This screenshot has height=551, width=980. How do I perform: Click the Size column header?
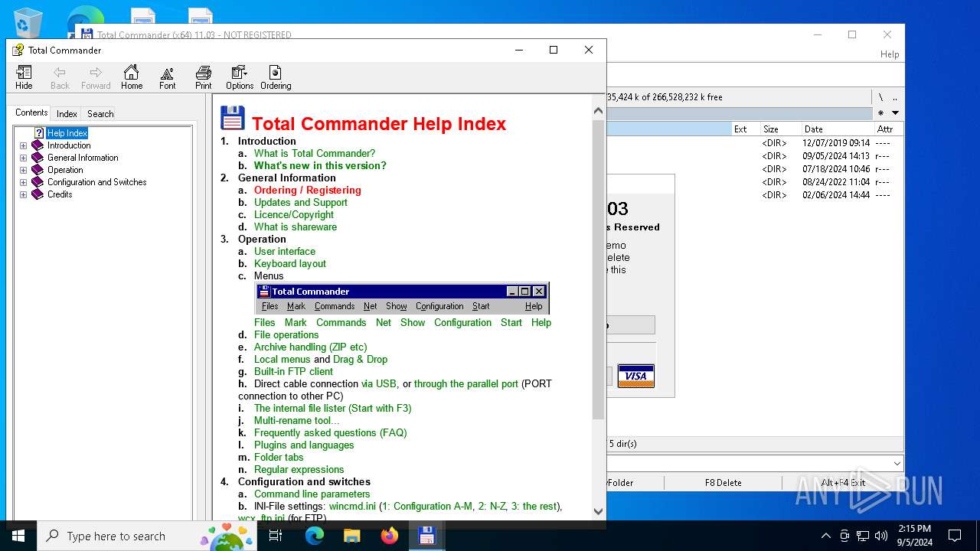tap(780, 129)
